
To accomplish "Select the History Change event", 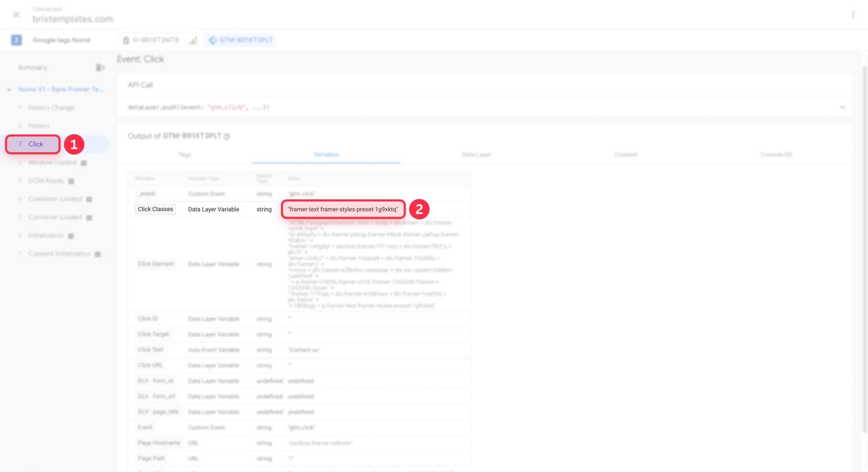I will (x=51, y=107).
